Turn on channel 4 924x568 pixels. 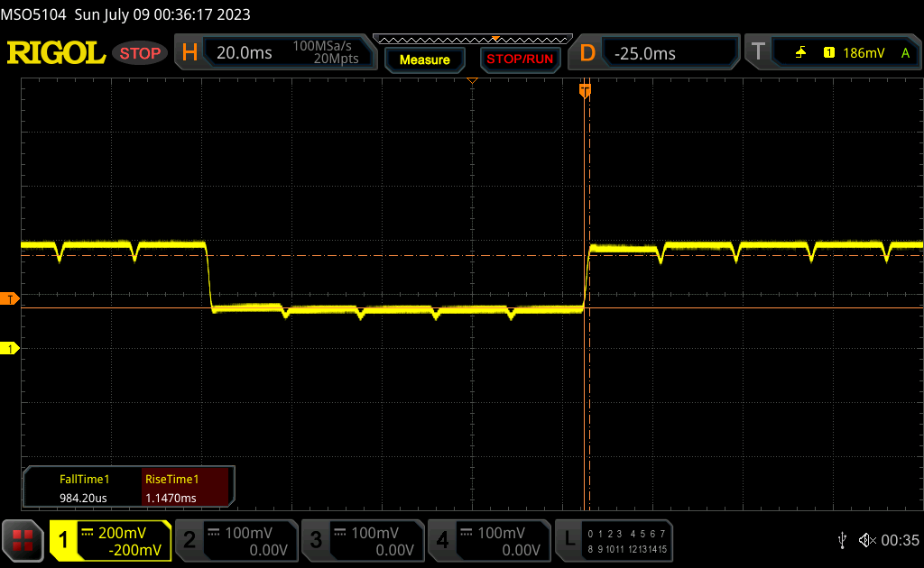click(487, 540)
